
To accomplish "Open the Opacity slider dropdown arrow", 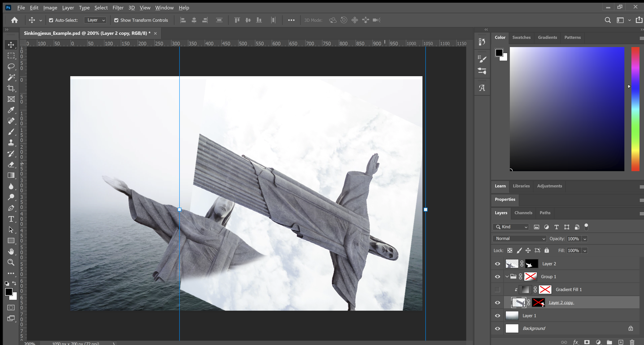I will pos(585,239).
